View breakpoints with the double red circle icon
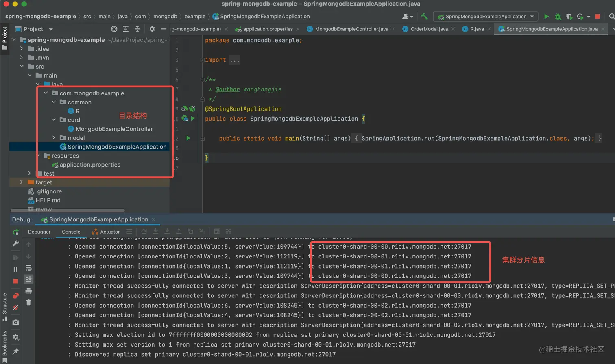 click(16, 296)
